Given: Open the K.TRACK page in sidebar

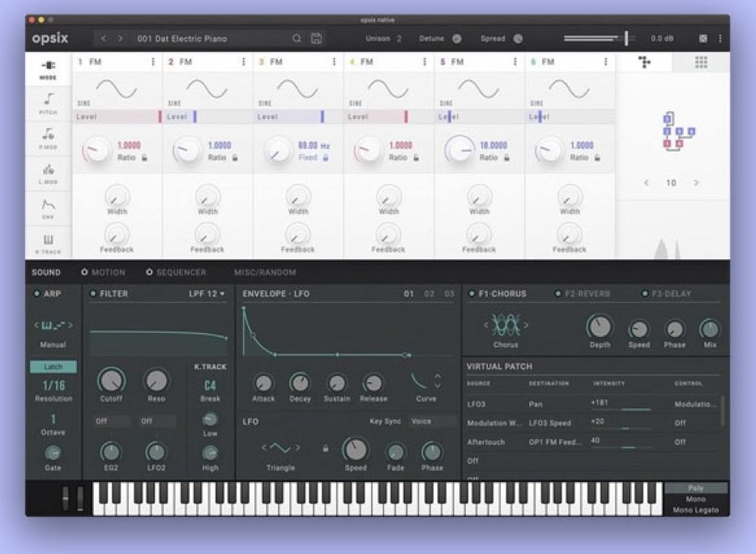Looking at the screenshot, I should click(x=48, y=244).
